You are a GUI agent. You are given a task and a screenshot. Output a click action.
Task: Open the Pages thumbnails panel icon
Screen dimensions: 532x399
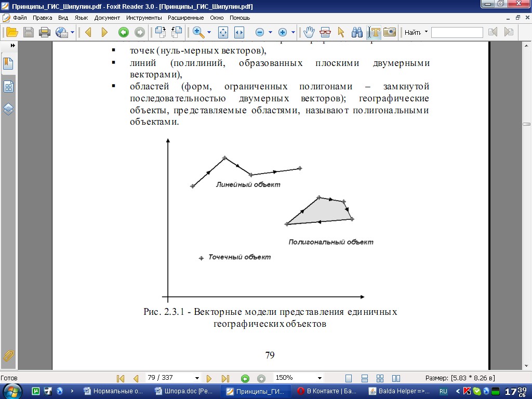coord(8,87)
